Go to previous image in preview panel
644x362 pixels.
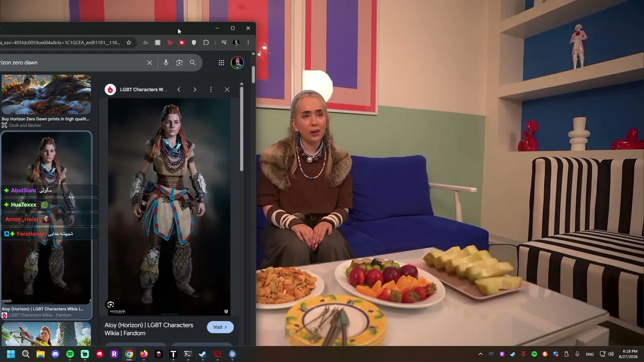(x=179, y=89)
